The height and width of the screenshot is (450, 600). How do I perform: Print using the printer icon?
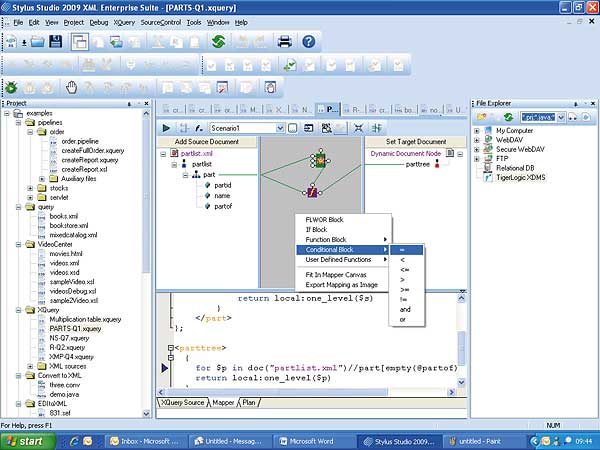[x=285, y=41]
